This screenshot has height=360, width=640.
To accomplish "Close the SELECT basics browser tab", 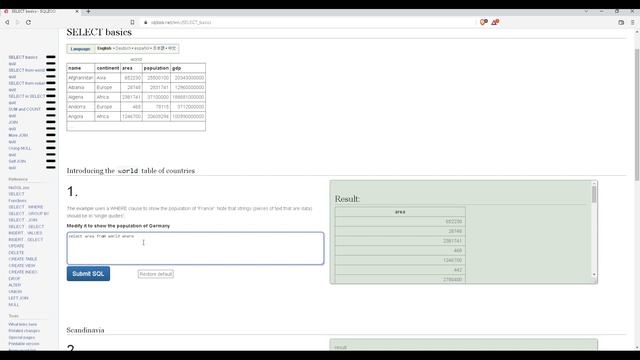I will pos(77,11).
